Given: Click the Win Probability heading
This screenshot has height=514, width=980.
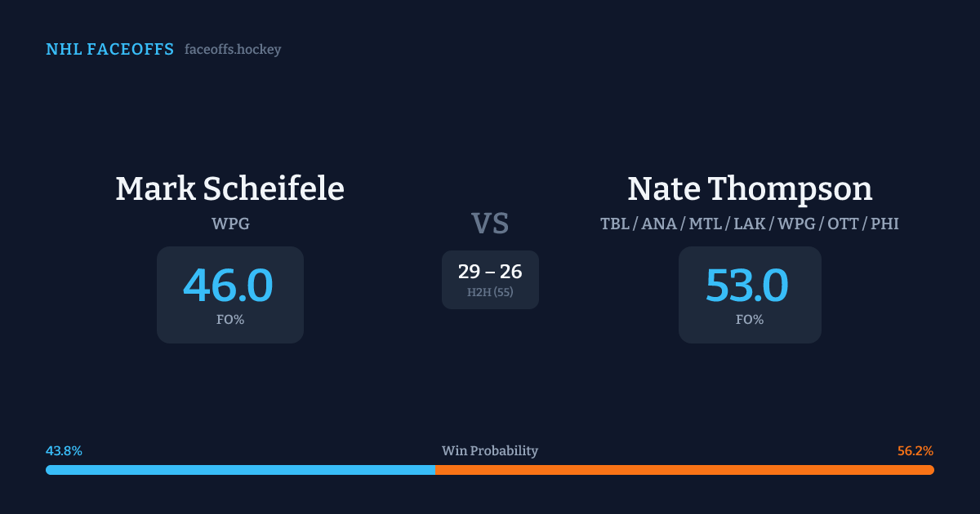Looking at the screenshot, I should click(x=490, y=451).
